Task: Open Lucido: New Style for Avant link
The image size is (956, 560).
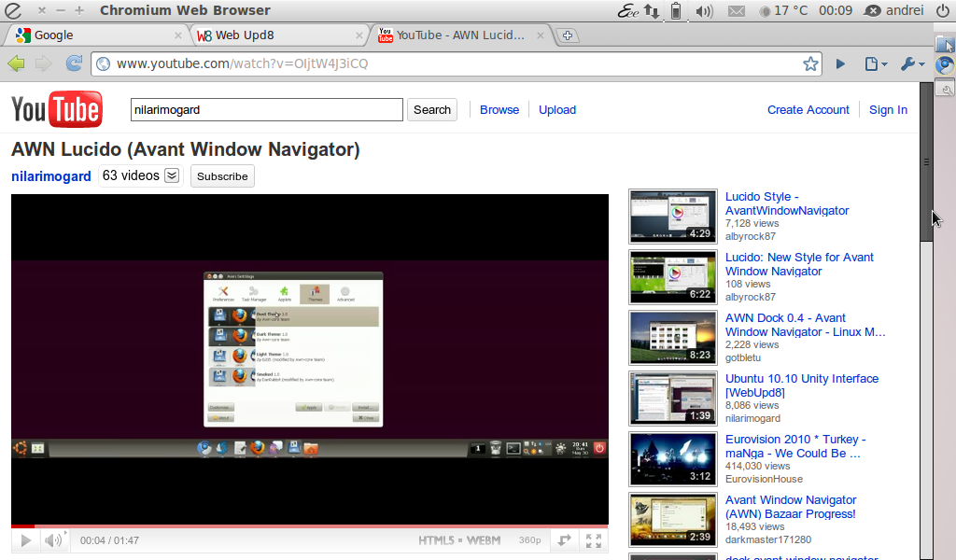Action: pos(799,264)
